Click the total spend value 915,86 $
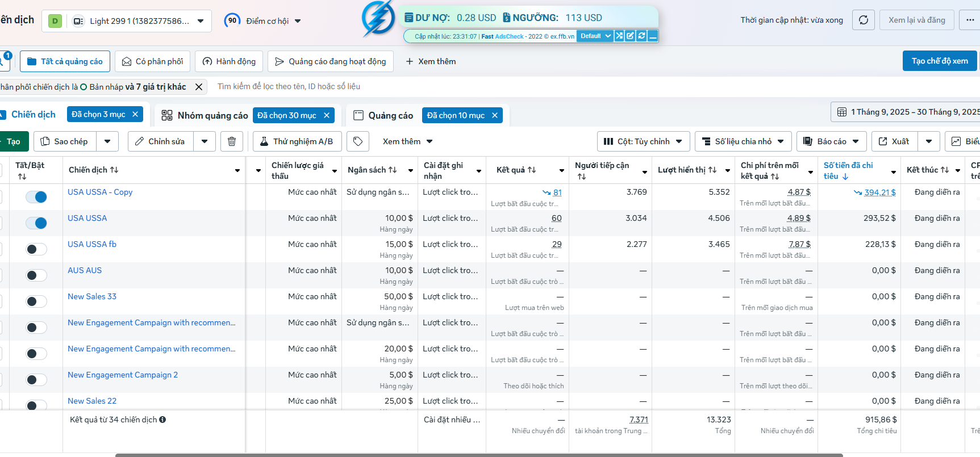Screen dimensions: 980x457 coord(881,420)
